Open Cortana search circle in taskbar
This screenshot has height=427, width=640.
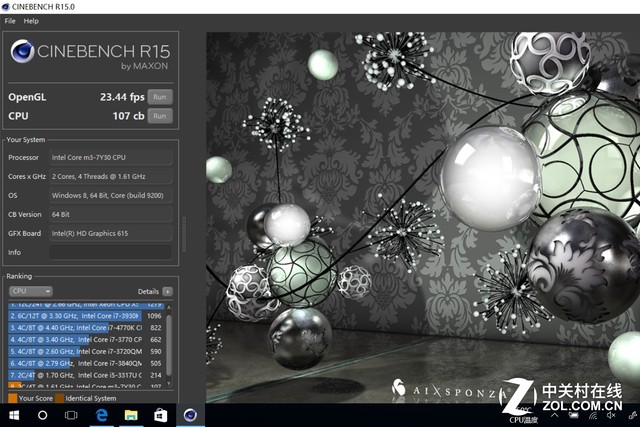point(42,416)
